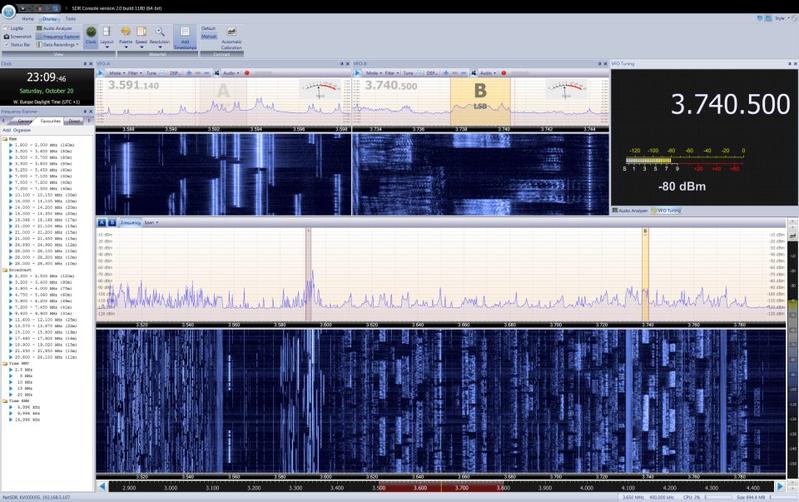Click the Frequency button on spectrum toolbar
Image resolution: width=799 pixels, height=502 pixels.
click(x=130, y=223)
